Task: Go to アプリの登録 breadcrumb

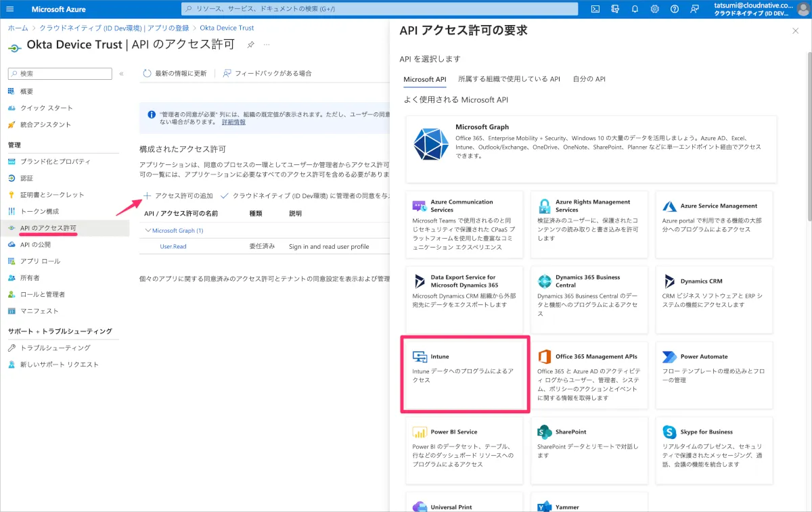Action: [167, 28]
